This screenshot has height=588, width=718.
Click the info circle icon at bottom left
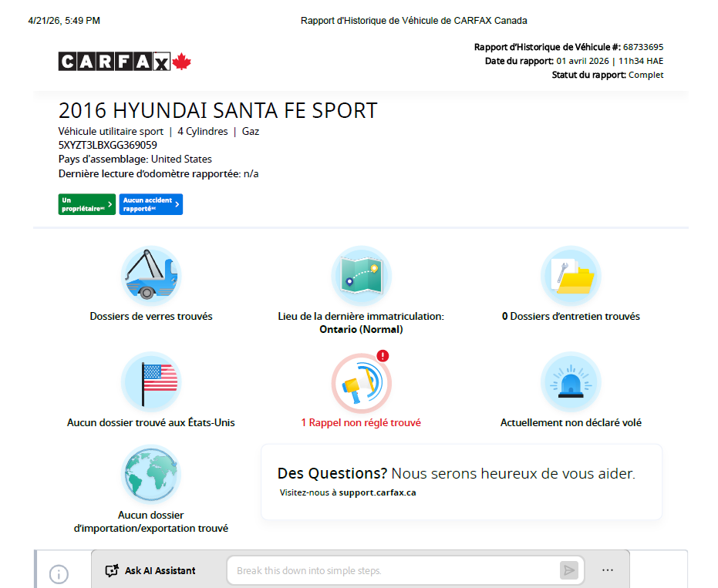(x=59, y=574)
